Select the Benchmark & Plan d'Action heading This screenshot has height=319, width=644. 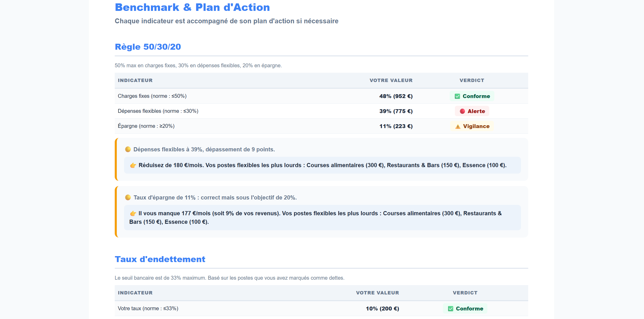click(192, 7)
